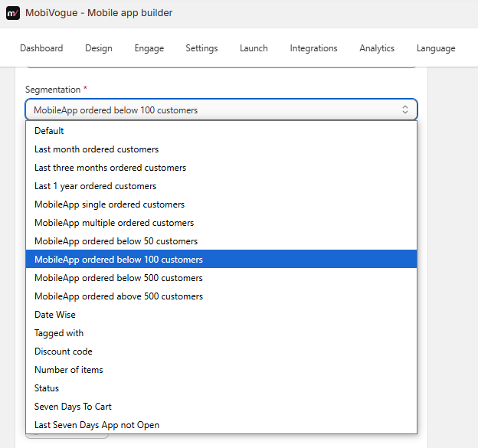The image size is (478, 448).
Task: Click the Segmentation dropdown arrows icon
Action: [x=404, y=110]
